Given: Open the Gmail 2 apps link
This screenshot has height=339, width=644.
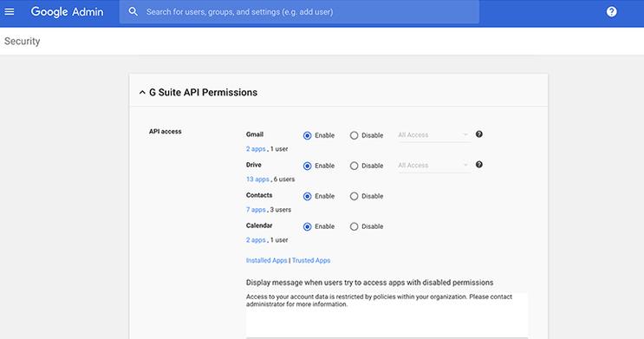Looking at the screenshot, I should (256, 149).
